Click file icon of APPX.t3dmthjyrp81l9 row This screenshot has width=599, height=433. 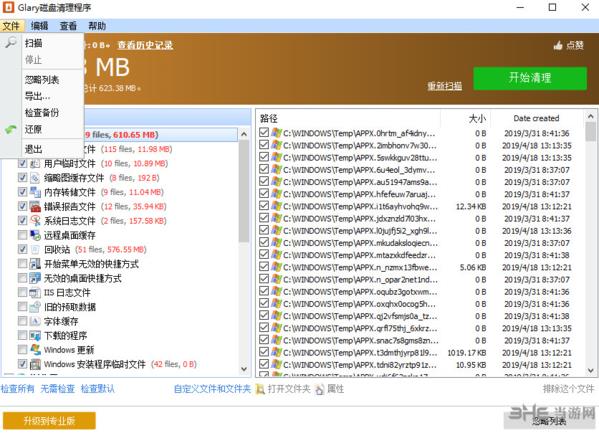coord(276,352)
